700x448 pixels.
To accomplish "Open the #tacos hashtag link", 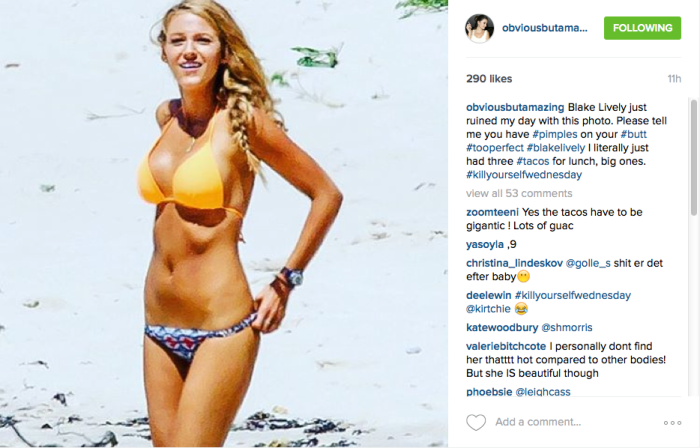I will tap(533, 161).
